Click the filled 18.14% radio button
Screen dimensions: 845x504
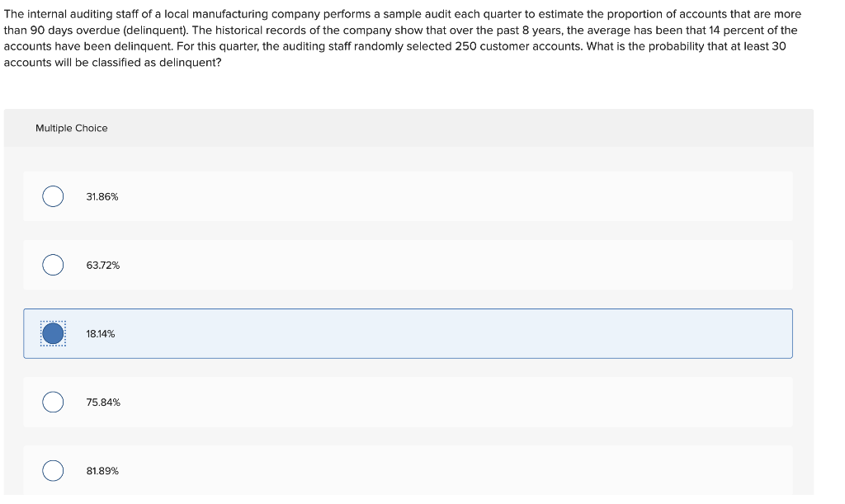(x=53, y=333)
